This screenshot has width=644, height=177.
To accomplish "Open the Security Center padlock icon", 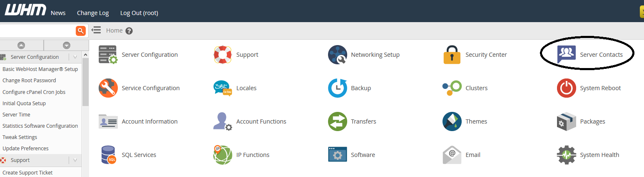I will coord(452,55).
